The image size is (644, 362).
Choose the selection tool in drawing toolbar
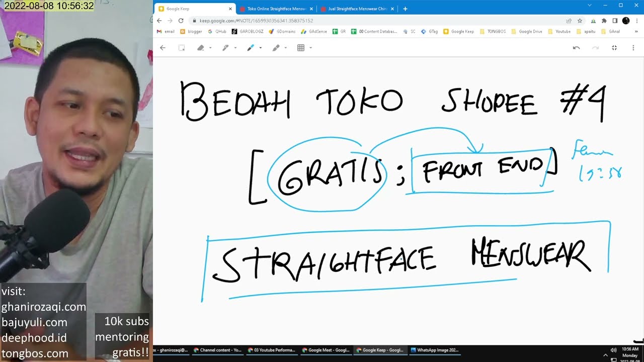(182, 48)
